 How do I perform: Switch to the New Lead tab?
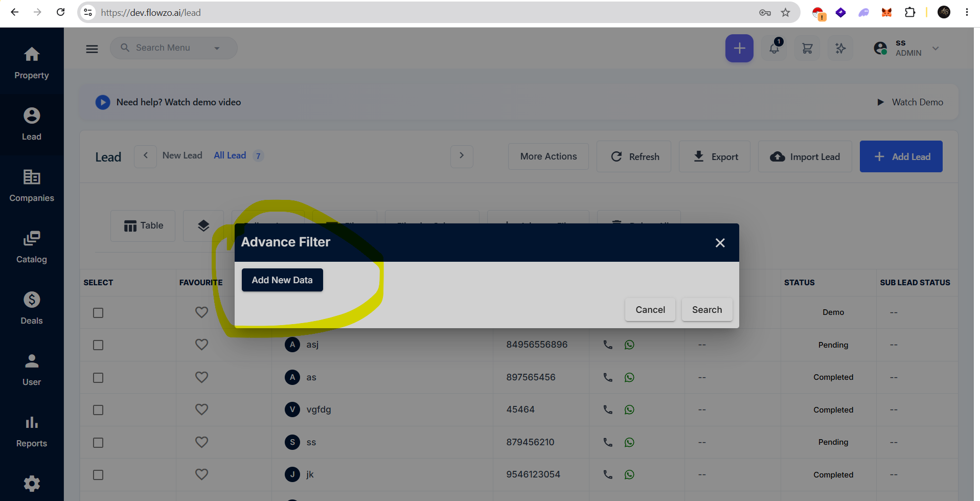[x=183, y=155]
